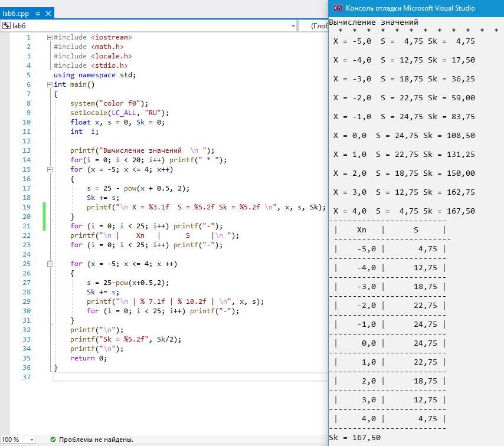Click the debug console window icon
The image size is (504, 446).
pos(338,8)
